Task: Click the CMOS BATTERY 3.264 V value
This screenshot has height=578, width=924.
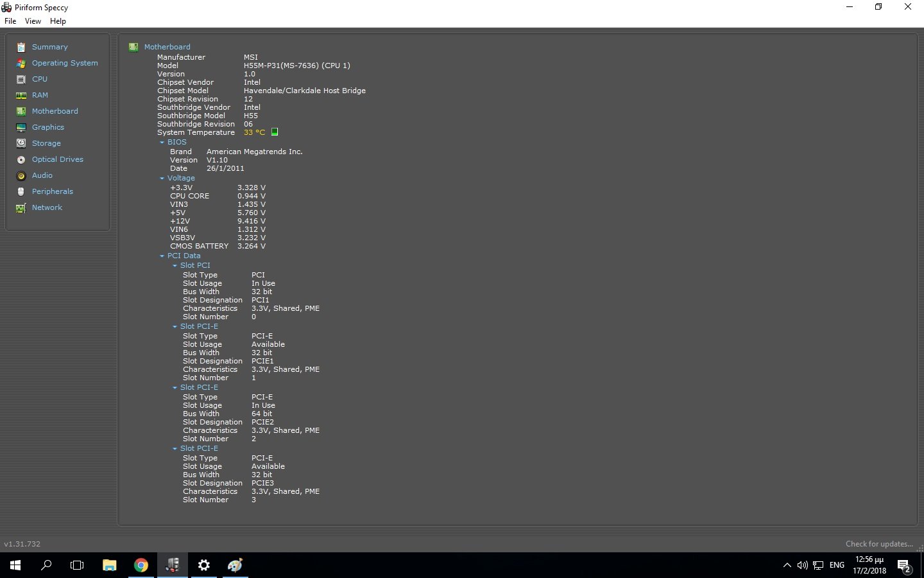Action: (x=252, y=246)
